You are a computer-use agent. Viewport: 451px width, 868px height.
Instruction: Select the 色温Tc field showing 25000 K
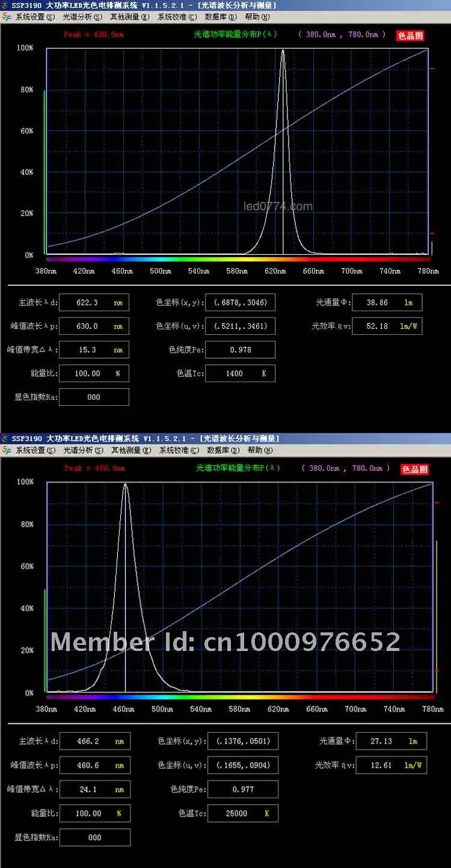click(243, 813)
